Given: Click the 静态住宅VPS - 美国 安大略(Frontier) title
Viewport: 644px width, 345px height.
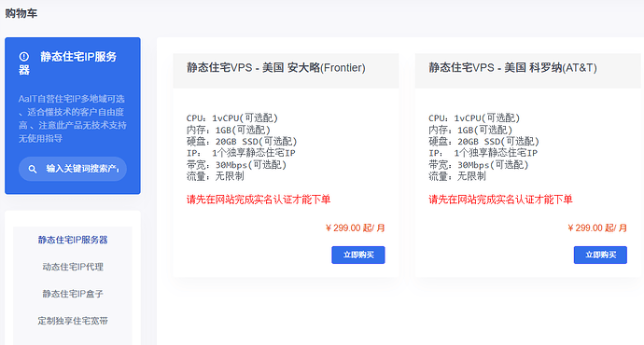Looking at the screenshot, I should coord(275,68).
